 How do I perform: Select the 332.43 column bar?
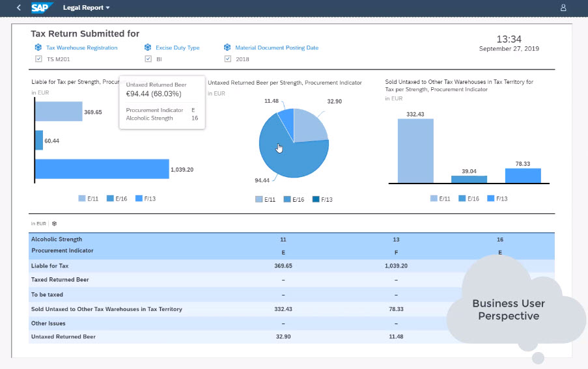point(415,151)
